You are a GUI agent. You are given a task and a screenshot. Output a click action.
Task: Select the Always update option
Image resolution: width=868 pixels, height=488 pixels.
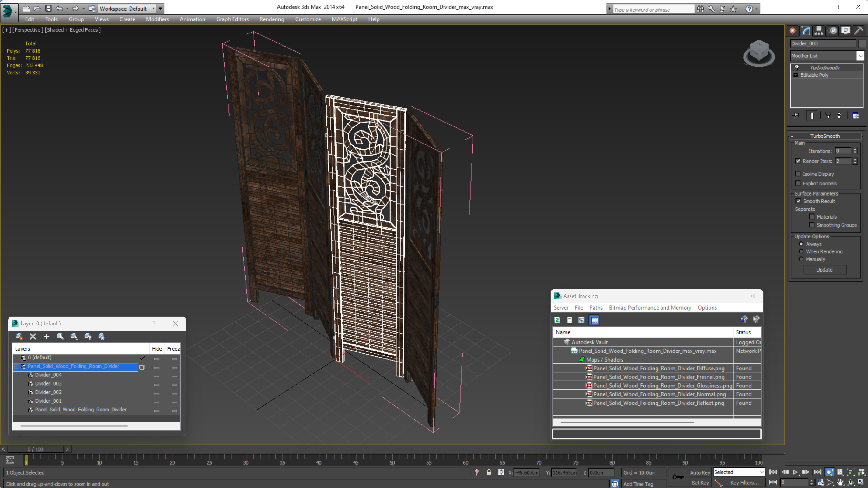(801, 244)
